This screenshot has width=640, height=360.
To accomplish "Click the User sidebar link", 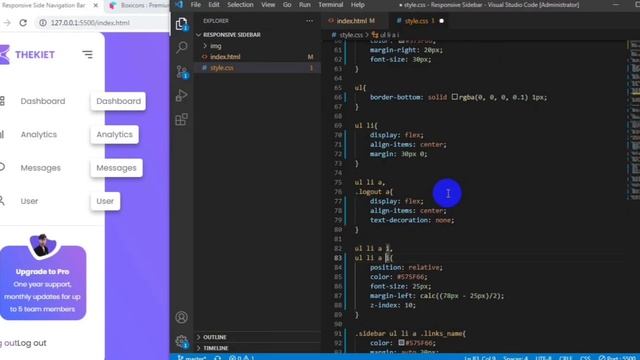I will pyautogui.click(x=29, y=201).
